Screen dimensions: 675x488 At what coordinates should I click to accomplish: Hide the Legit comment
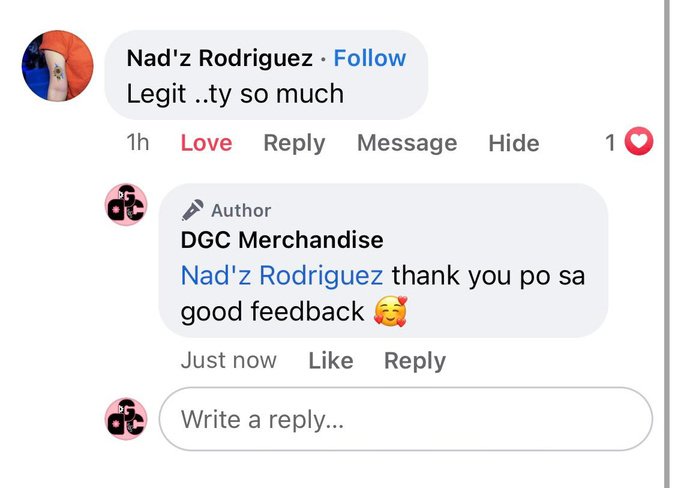click(514, 143)
